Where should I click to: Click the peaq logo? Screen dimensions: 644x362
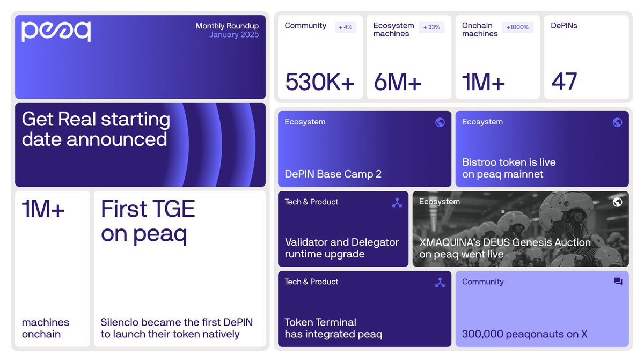tap(56, 32)
